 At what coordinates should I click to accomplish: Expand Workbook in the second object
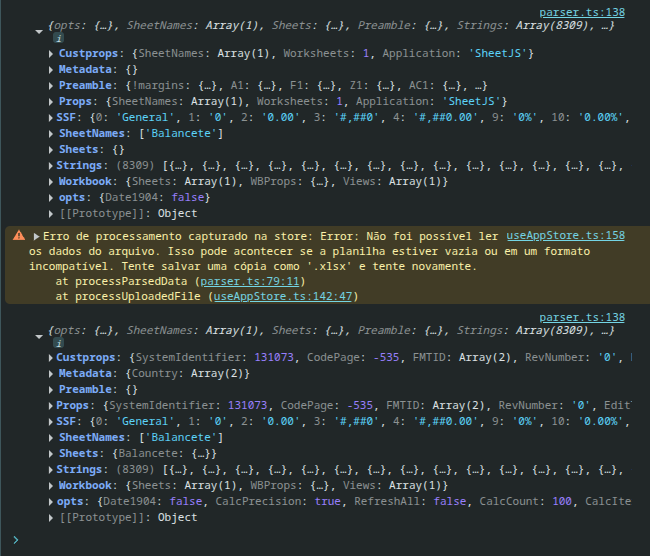coord(51,486)
